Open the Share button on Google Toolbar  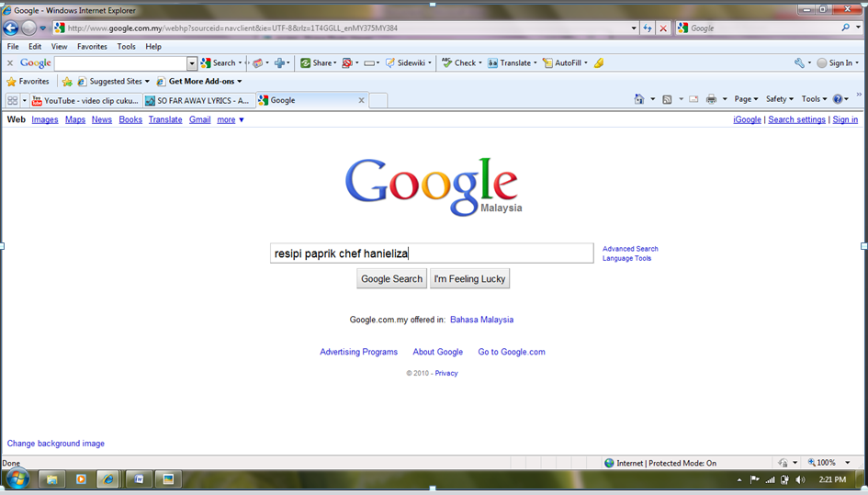319,63
